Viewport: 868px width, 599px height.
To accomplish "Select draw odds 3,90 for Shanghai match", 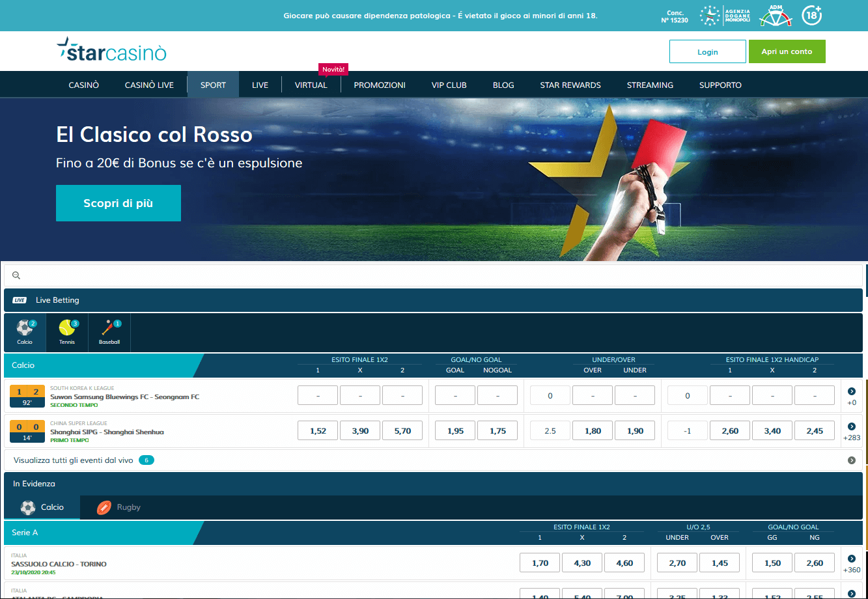I will [360, 431].
